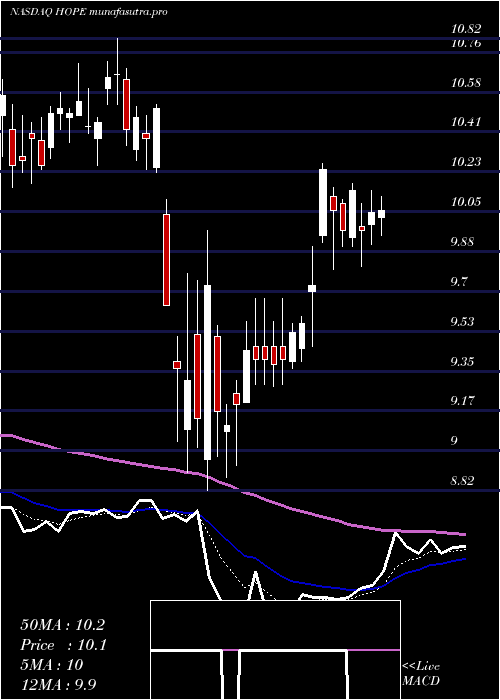Click the 10.05 price axis label
The image size is (500, 700).
coord(466,202)
